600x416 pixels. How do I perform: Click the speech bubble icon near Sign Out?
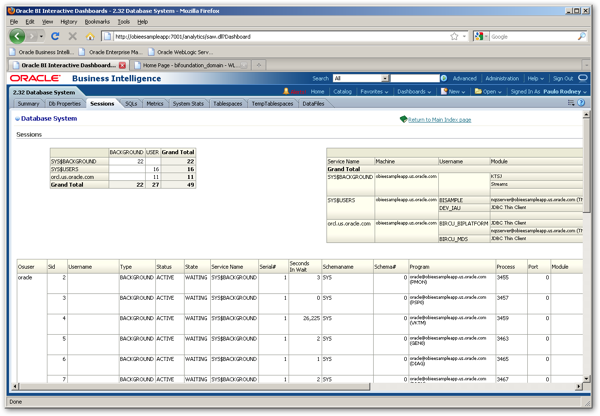tap(583, 78)
